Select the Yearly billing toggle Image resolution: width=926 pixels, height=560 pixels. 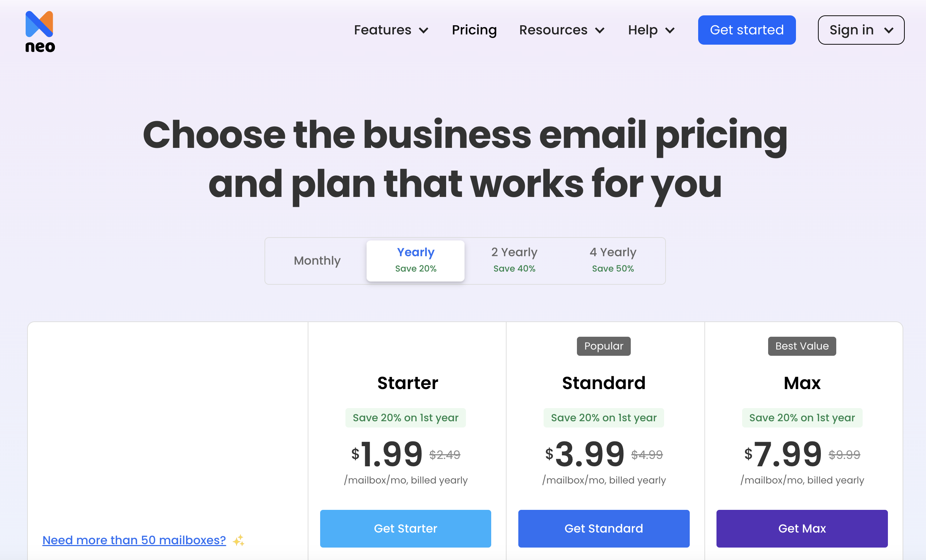click(415, 259)
